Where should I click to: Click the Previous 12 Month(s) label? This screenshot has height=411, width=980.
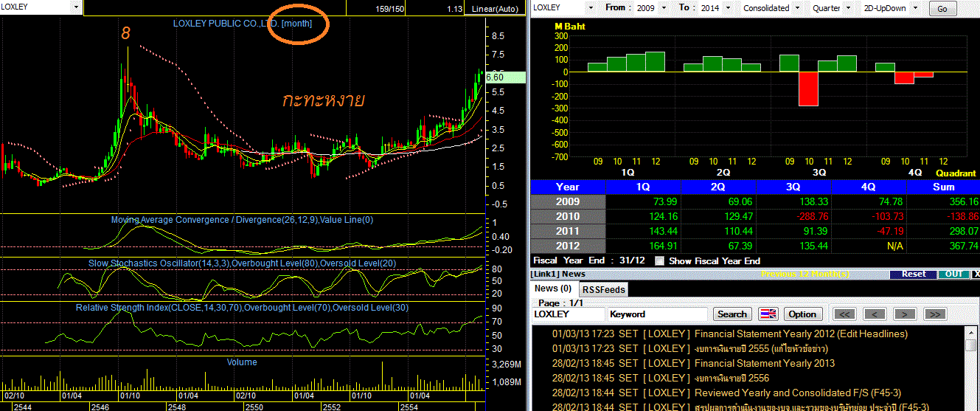coord(805,274)
